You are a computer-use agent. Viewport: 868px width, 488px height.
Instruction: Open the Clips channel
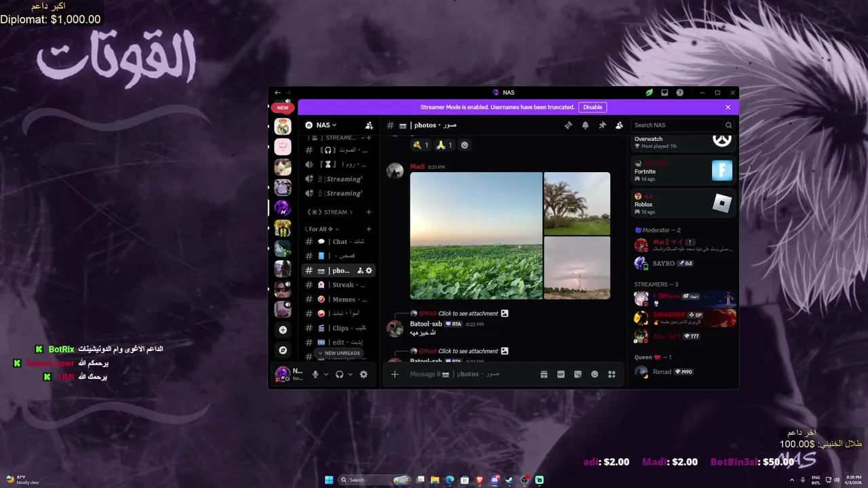pyautogui.click(x=338, y=328)
